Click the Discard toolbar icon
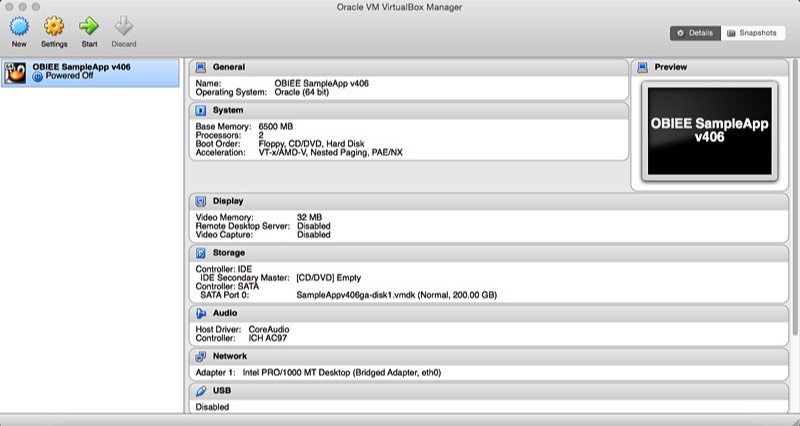This screenshot has width=800, height=426. 123,26
